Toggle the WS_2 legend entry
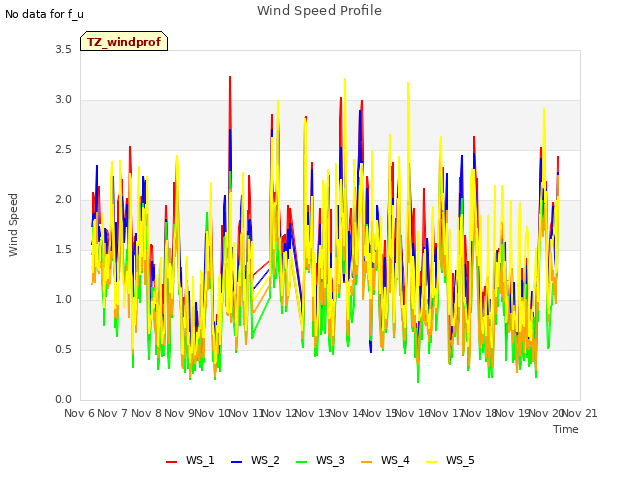 coord(255,461)
